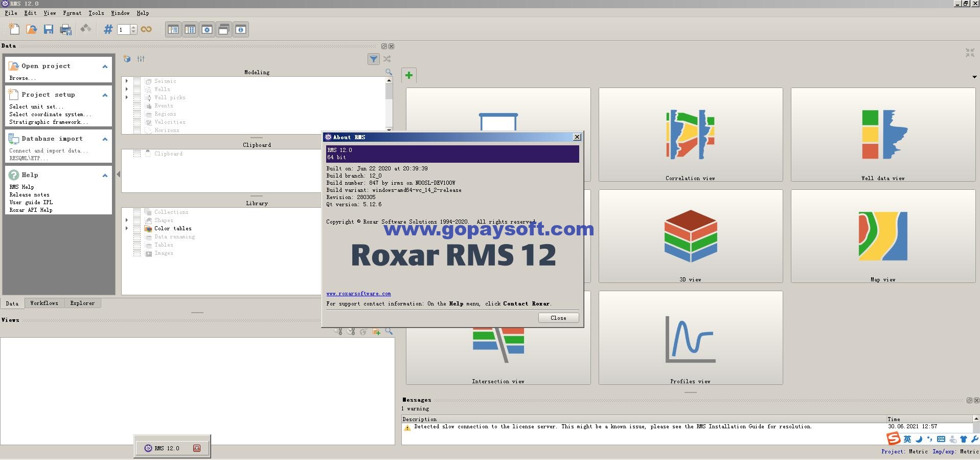
Task: Open the Correlation view tile
Action: tap(691, 135)
